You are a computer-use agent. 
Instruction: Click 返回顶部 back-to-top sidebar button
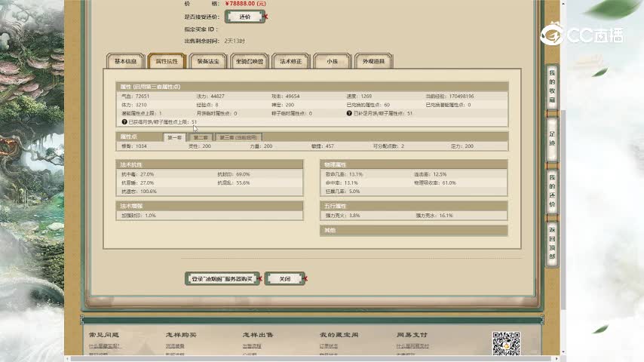coord(552,243)
